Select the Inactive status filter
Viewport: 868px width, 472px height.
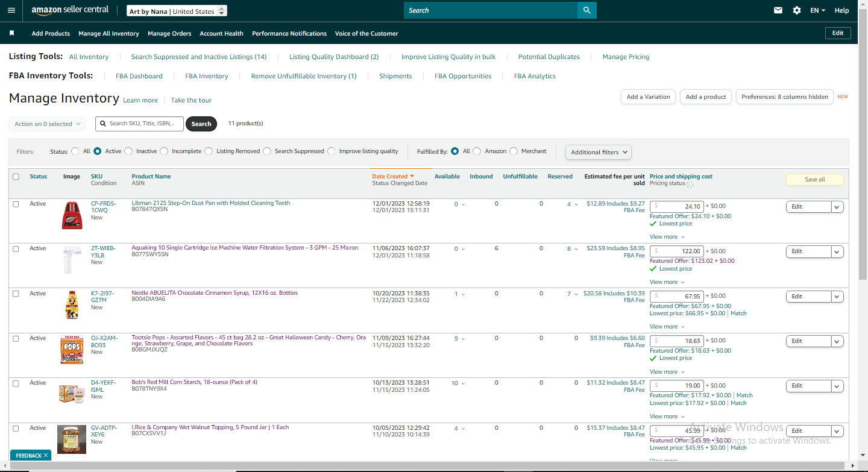pyautogui.click(x=128, y=151)
